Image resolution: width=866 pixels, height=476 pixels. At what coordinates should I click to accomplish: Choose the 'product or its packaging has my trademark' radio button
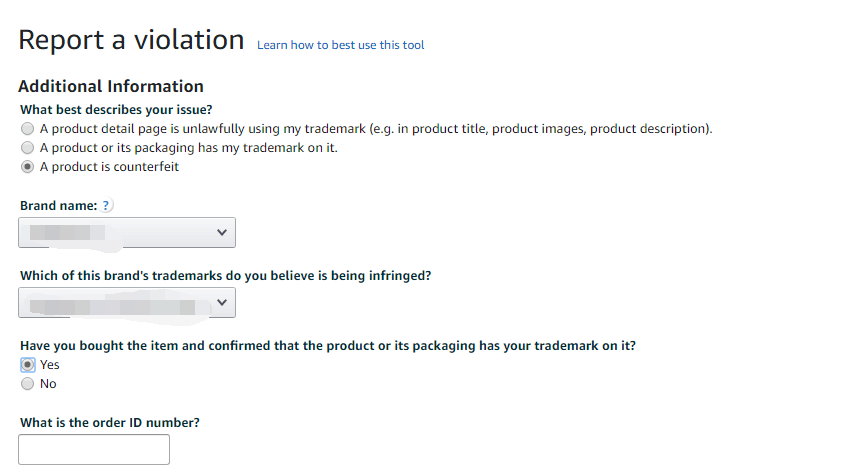pos(27,148)
